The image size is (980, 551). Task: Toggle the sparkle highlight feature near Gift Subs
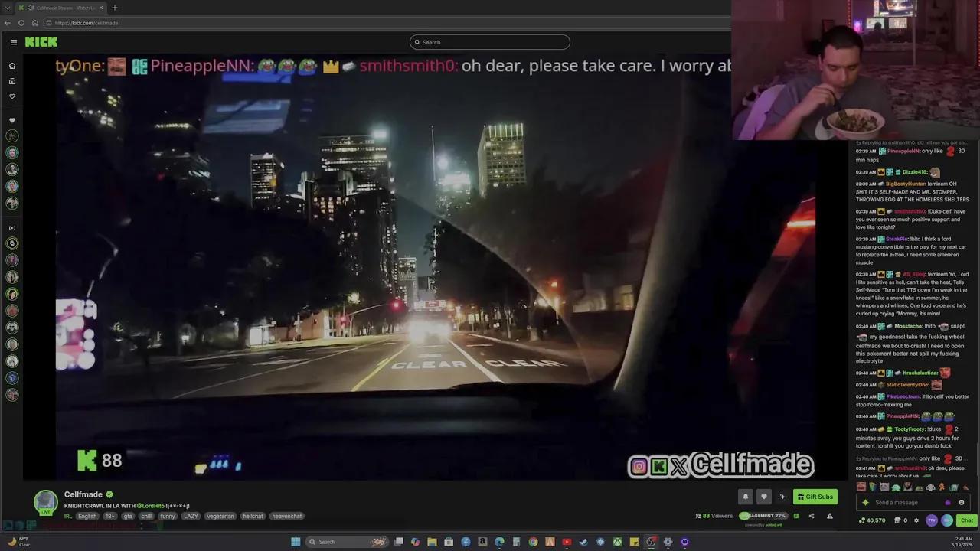pos(782,497)
